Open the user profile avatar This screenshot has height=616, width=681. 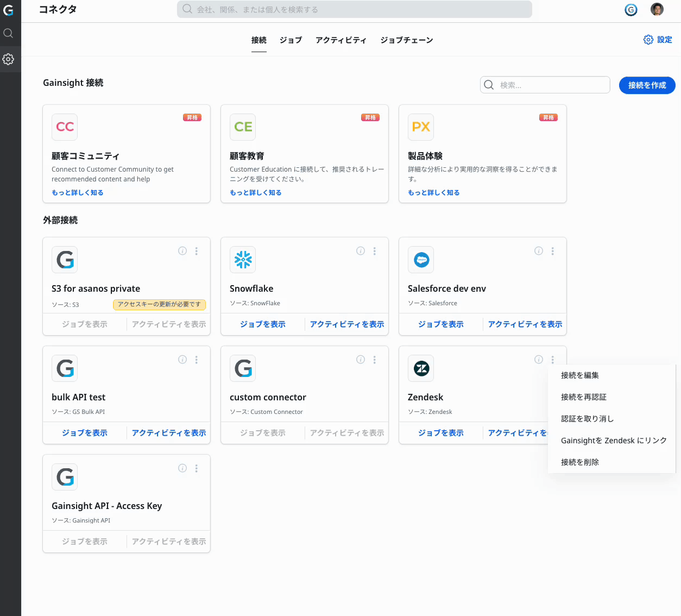pos(657,9)
